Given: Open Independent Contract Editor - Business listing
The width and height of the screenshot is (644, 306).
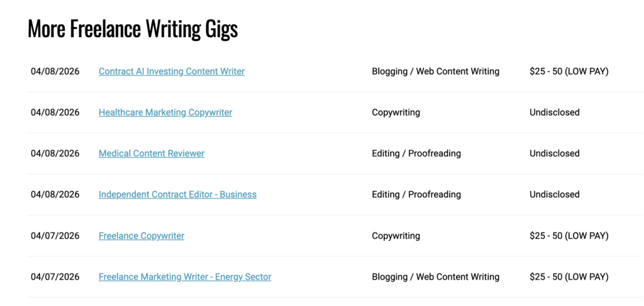Looking at the screenshot, I should pyautogui.click(x=177, y=195).
